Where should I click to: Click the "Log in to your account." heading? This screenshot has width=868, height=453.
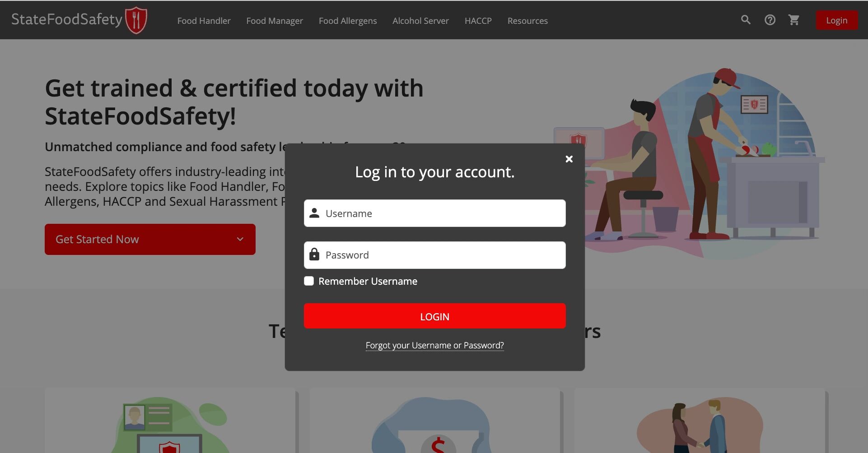434,172
